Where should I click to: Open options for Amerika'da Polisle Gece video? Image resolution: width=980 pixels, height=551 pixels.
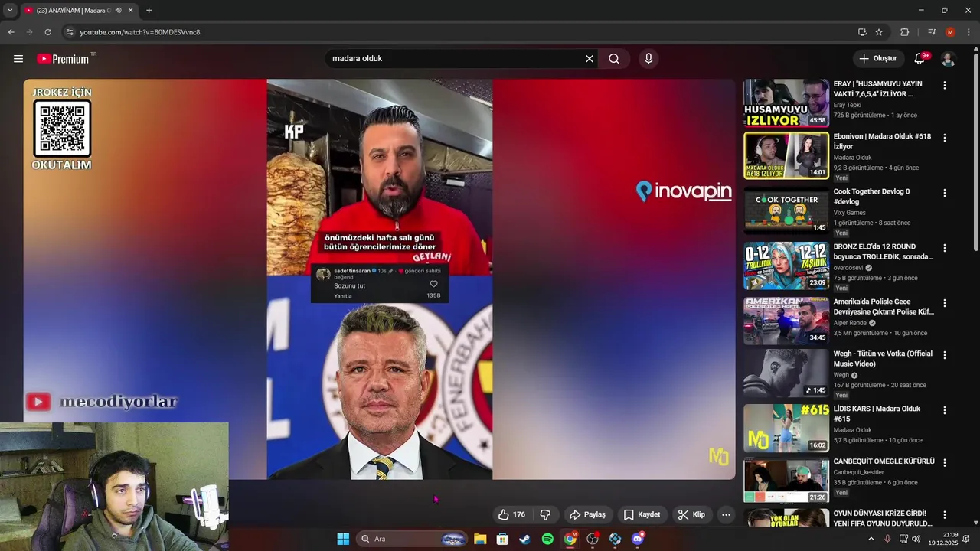(944, 303)
